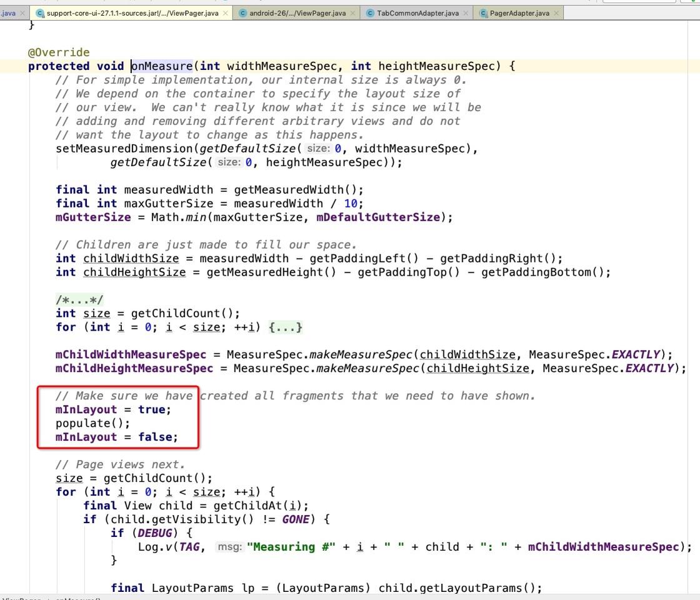Click the getPaddingLeft() call
Viewport: 700px width, 600px height.
(x=364, y=259)
